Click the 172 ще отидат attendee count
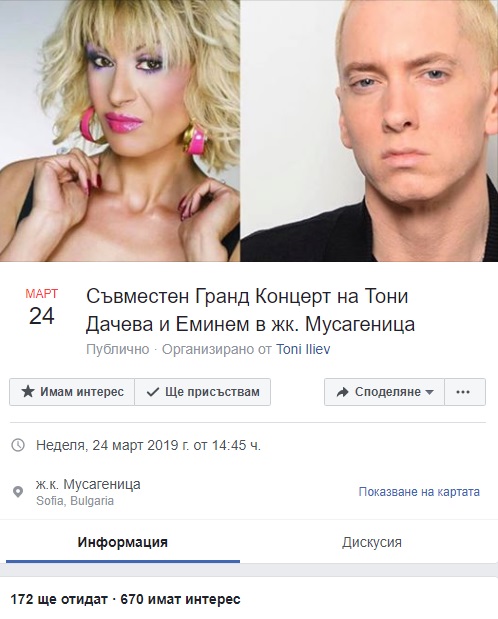 pos(59,599)
